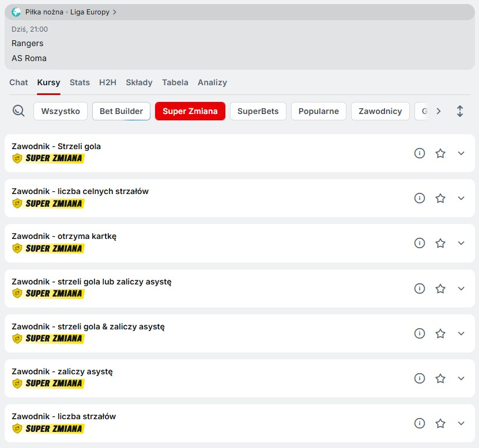Click the football globe icon in header
Screen dimensions: 479x448
16,12
